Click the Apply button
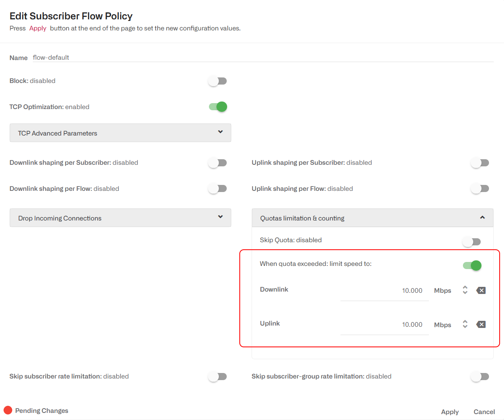This screenshot has width=504, height=420. (x=450, y=412)
